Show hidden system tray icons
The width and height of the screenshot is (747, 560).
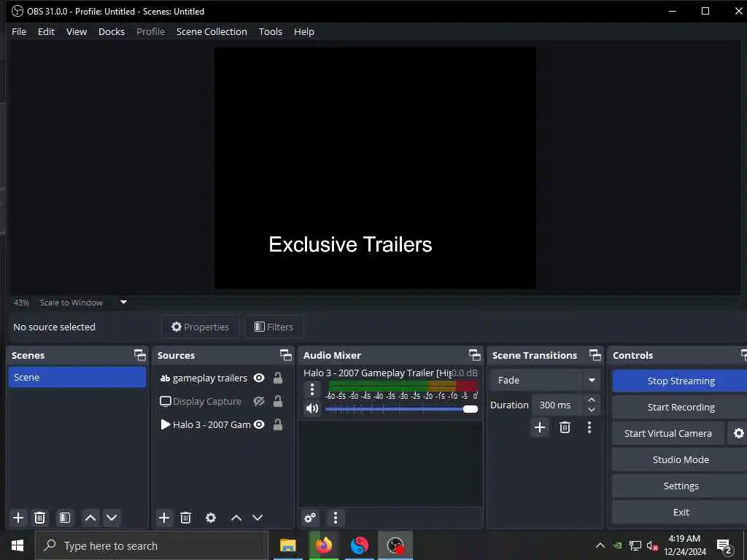pos(600,545)
